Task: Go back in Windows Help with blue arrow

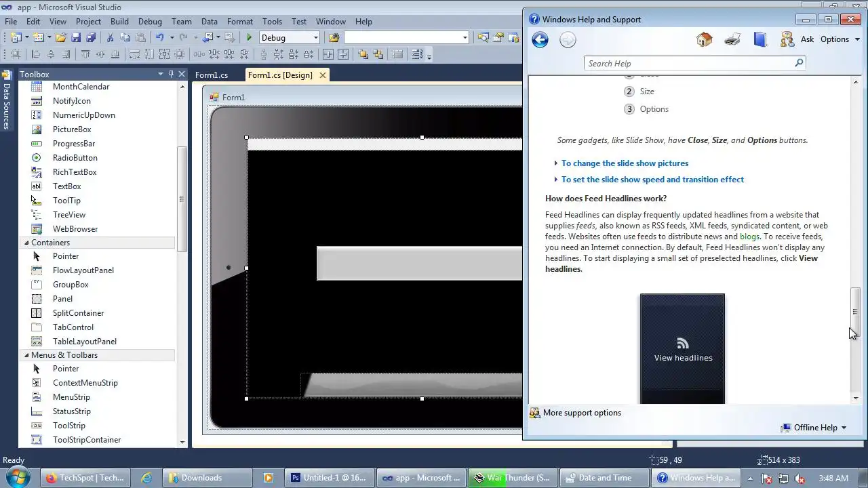Action: pos(540,39)
